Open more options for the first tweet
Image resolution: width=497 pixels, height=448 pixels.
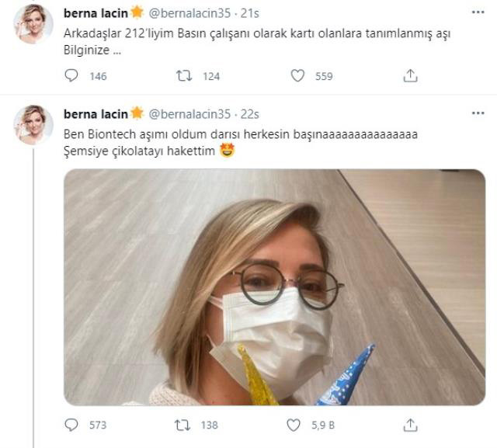478,12
